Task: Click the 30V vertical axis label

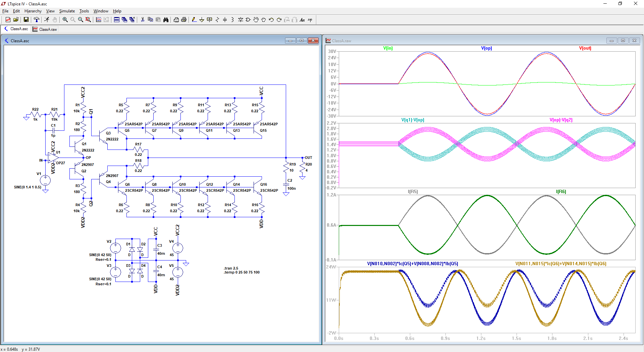Action: 332,51
